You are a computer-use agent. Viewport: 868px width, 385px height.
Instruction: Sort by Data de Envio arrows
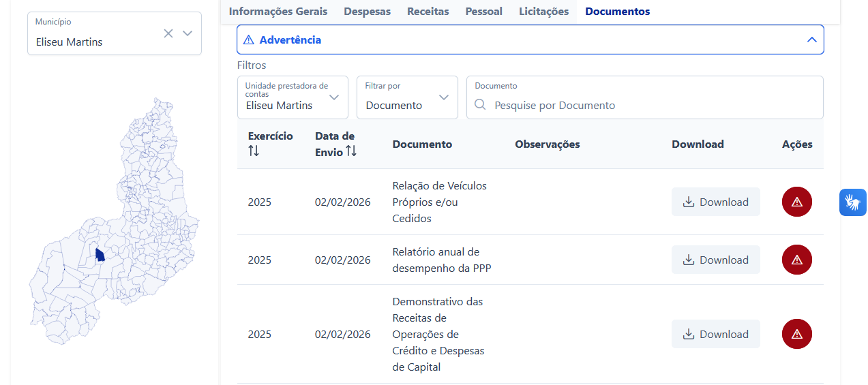click(x=351, y=151)
